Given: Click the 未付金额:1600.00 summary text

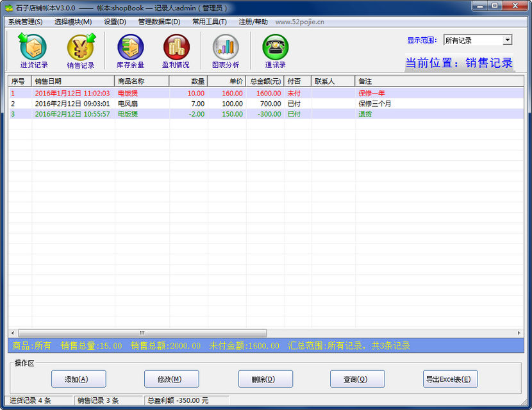Looking at the screenshot, I should click(244, 345).
